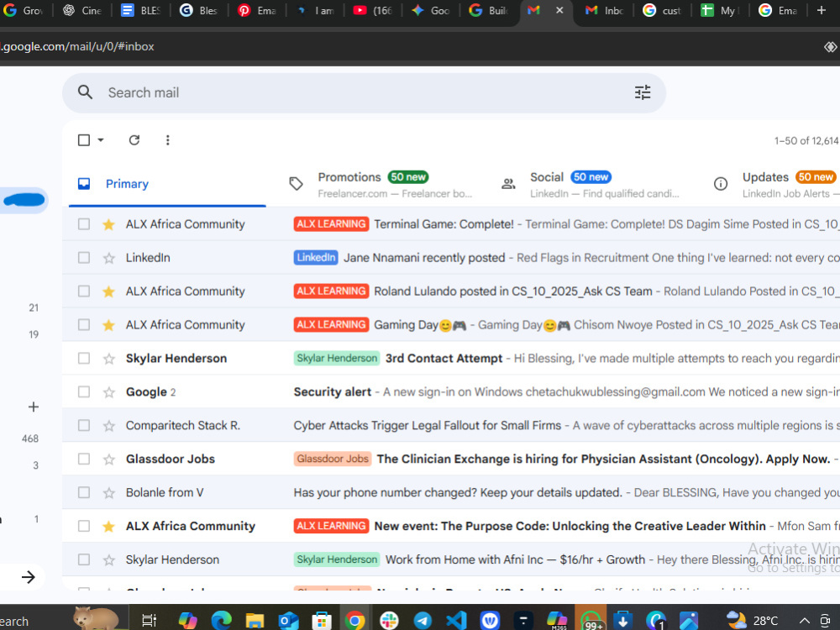Open Outlook from the taskbar
The height and width of the screenshot is (630, 840).
(x=288, y=621)
